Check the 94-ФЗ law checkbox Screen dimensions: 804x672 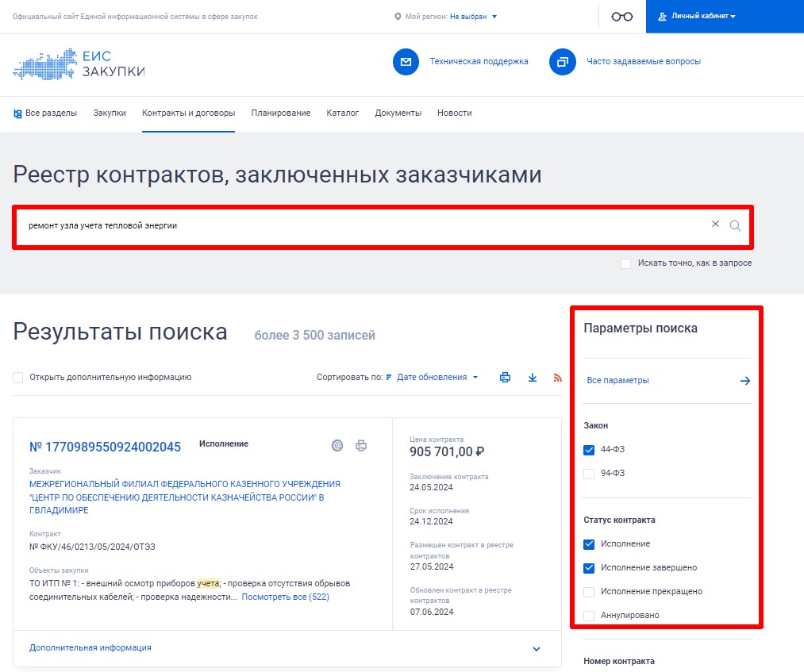[589, 474]
